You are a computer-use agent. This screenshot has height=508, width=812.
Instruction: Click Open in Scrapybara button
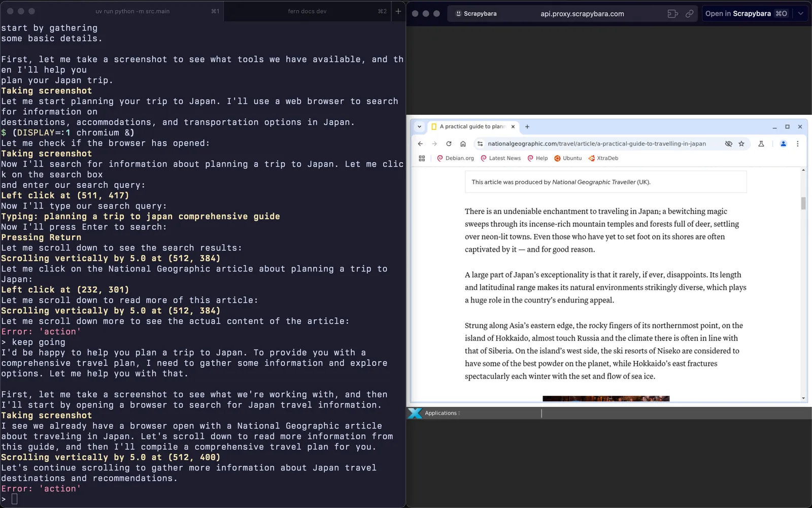[x=746, y=14]
